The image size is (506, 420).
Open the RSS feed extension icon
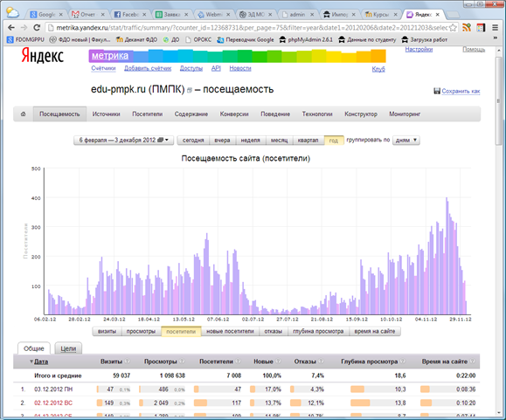click(467, 28)
